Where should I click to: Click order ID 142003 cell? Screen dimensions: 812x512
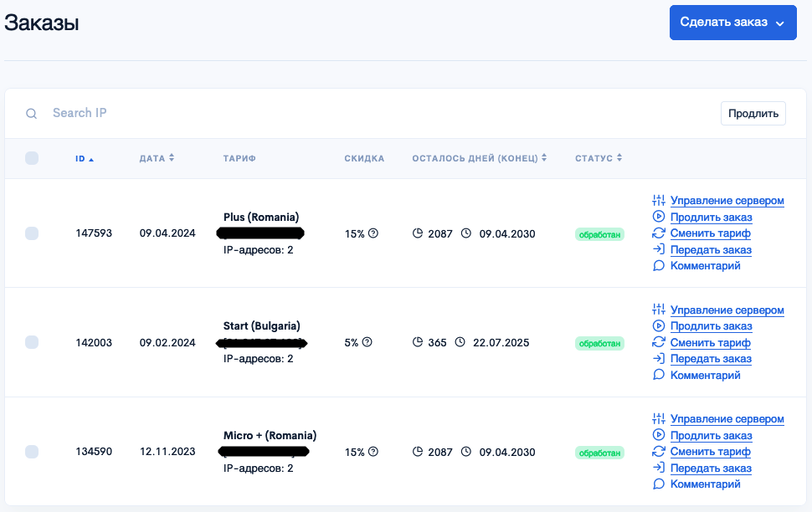click(94, 342)
